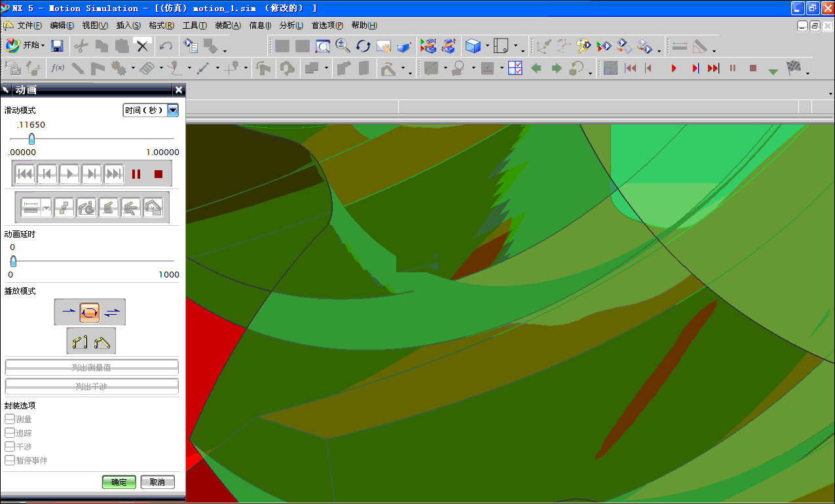Click Step backward in animation dialog
The width and height of the screenshot is (835, 504).
pos(47,173)
